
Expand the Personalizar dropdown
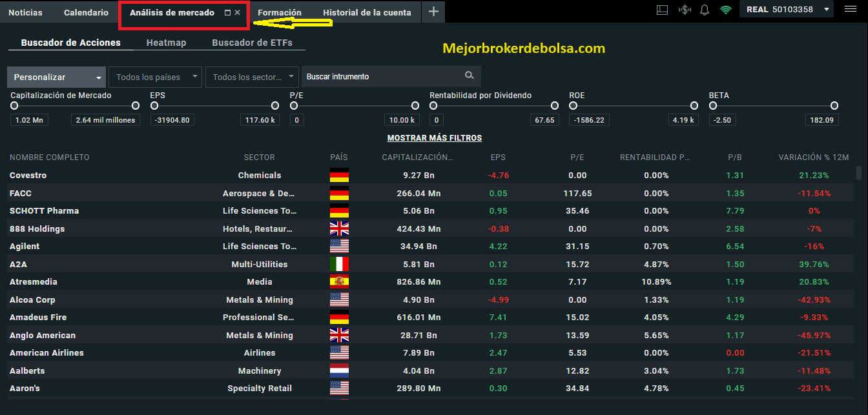(x=57, y=77)
